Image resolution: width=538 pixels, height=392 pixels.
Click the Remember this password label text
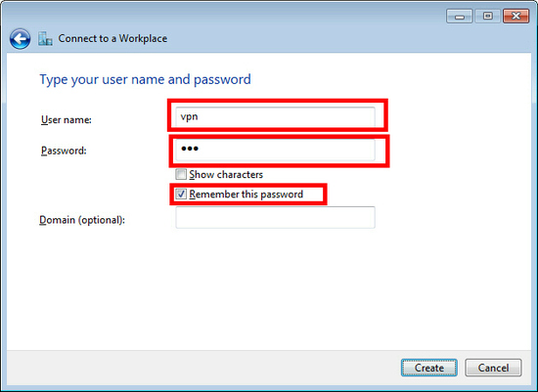pos(246,195)
